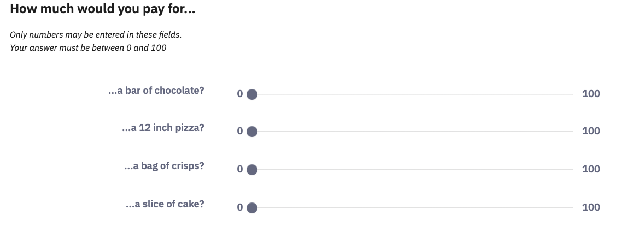This screenshot has height=245, width=644.
Task: Select the "...a slice of cake?" label
Action: pyautogui.click(x=165, y=204)
